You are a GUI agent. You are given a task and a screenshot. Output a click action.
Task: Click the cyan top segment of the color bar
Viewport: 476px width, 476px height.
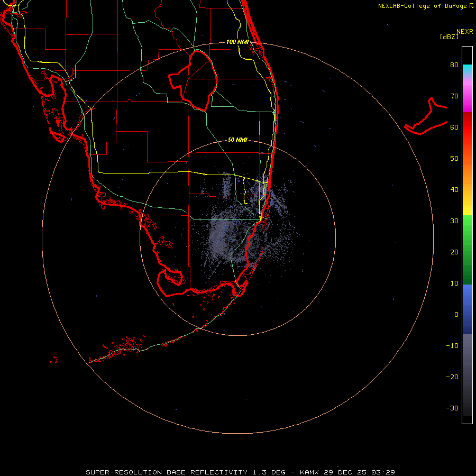coord(467,69)
